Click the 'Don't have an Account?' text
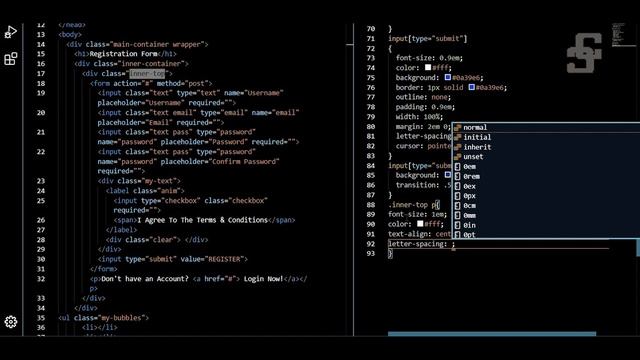This screenshot has width=640, height=360. click(145, 279)
